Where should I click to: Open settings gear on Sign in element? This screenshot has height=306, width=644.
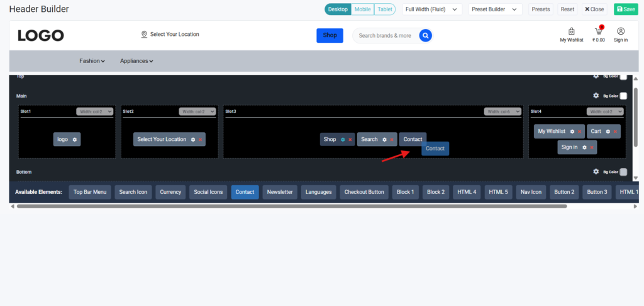click(584, 147)
